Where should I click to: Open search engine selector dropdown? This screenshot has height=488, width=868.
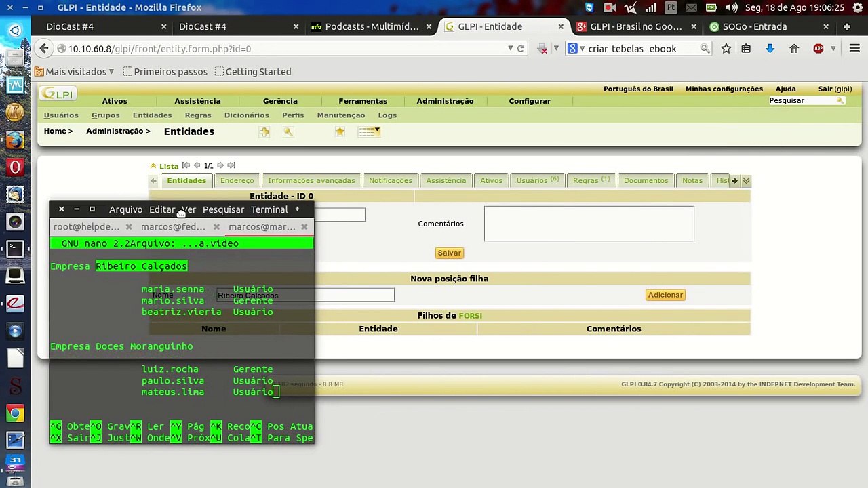click(x=575, y=49)
